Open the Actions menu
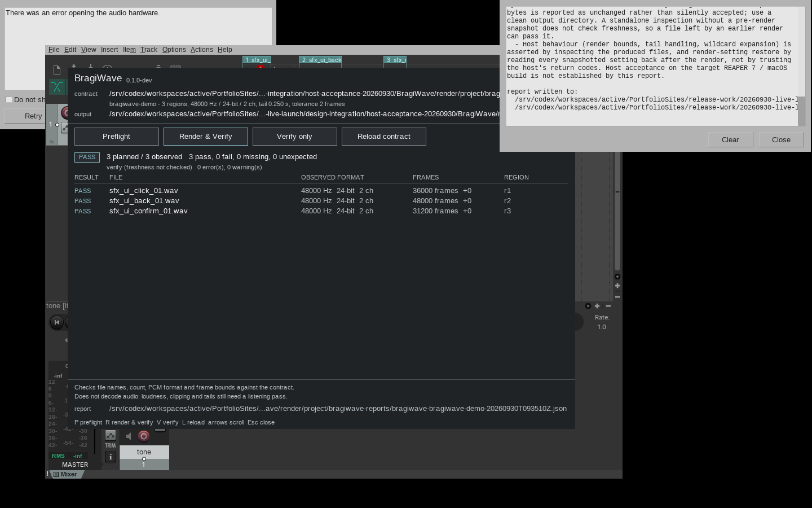Image resolution: width=812 pixels, height=508 pixels. click(x=201, y=50)
